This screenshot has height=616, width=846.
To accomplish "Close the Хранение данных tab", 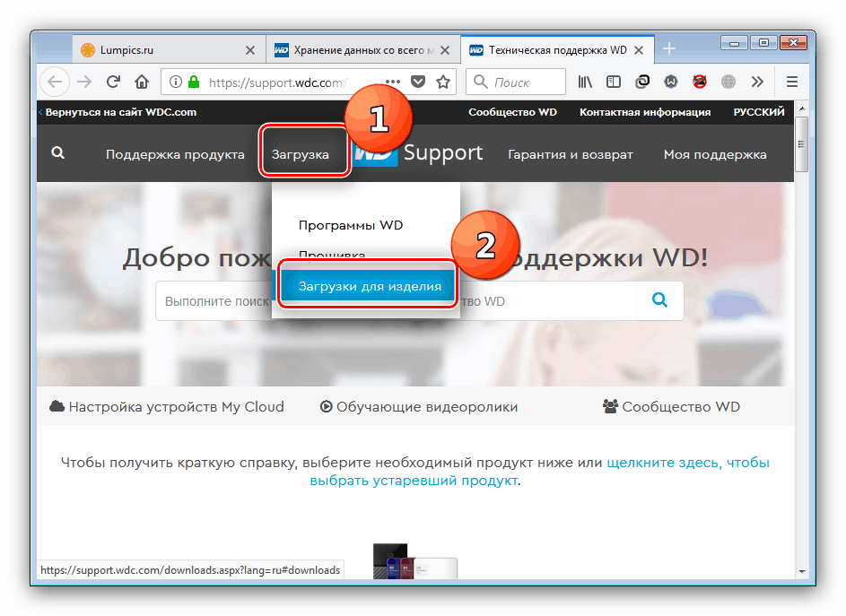I will click(445, 50).
